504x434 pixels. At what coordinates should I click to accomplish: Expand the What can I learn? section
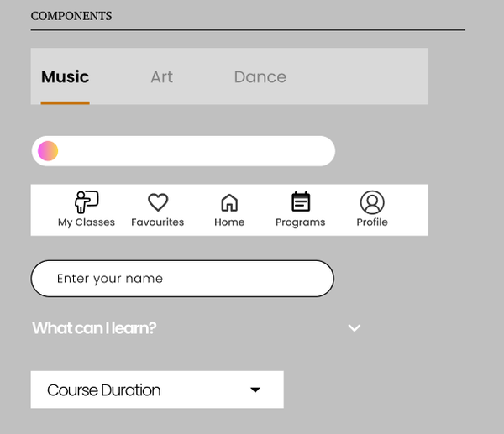tap(94, 328)
